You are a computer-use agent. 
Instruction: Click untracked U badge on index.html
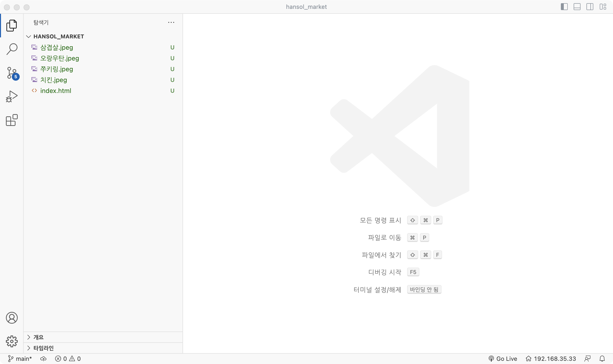click(172, 91)
